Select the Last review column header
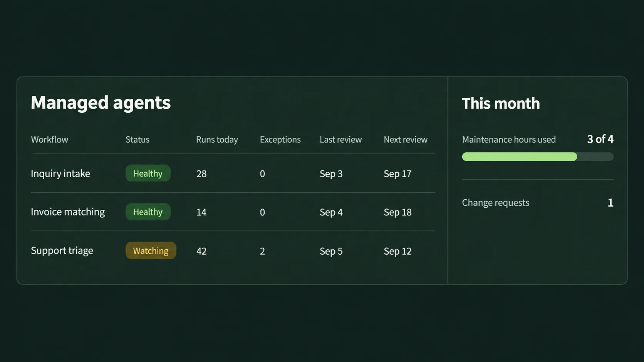The image size is (644, 362). coord(340,140)
